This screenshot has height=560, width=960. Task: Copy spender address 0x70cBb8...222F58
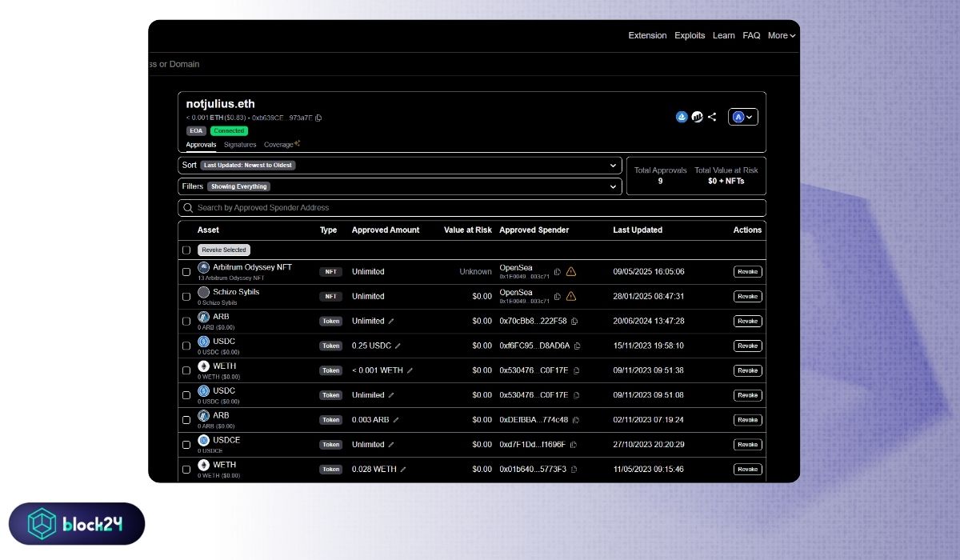(574, 321)
